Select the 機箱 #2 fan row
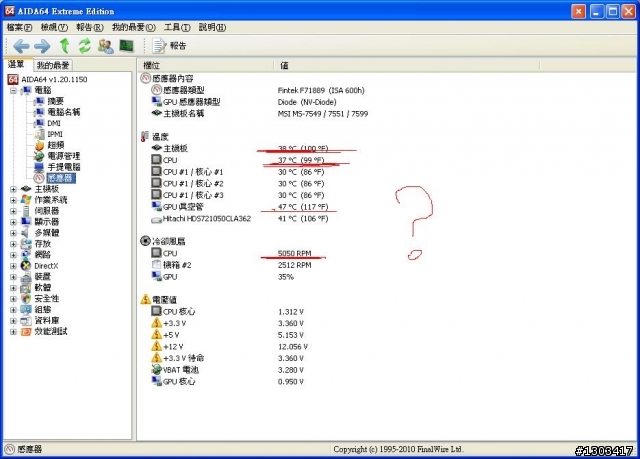Viewport: 640px width, 459px height. 231,265
